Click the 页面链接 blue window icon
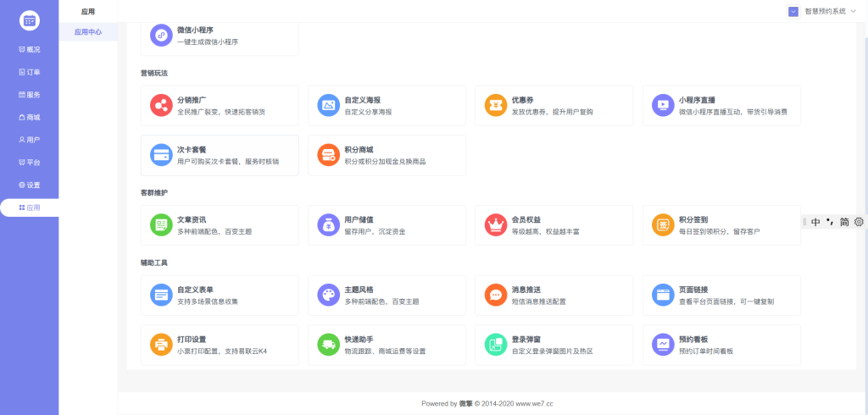The image size is (868, 415). [x=663, y=295]
